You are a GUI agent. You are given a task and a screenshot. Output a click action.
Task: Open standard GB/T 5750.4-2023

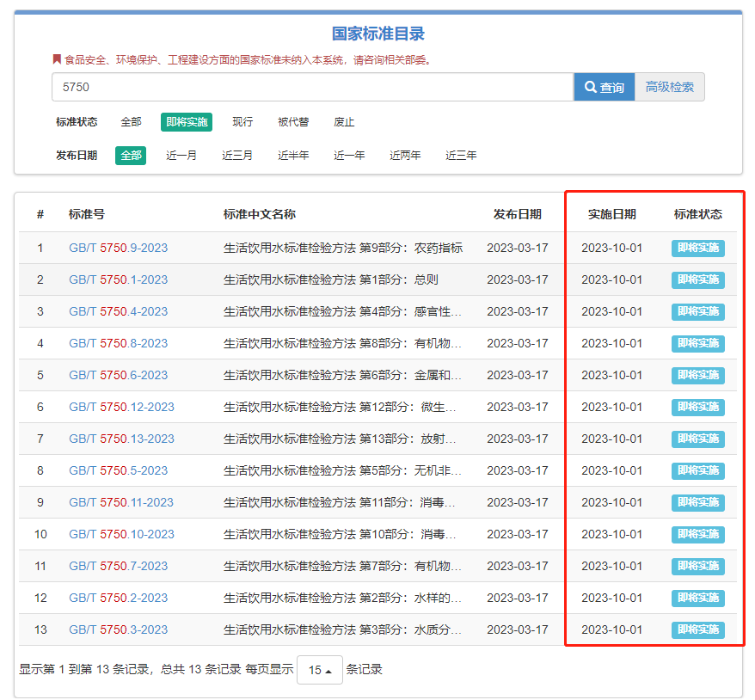pos(119,311)
